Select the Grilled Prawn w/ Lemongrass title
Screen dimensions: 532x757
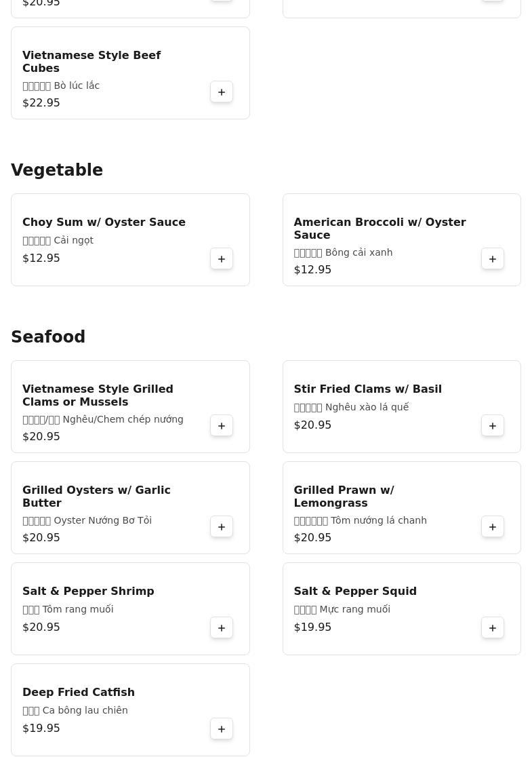[x=344, y=497]
